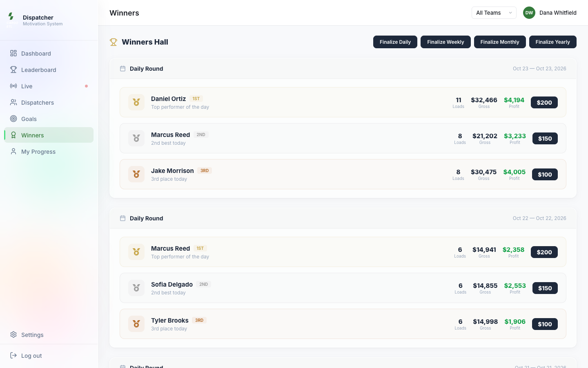Click the 3RD badge next to Tyler Brooks
This screenshot has height=368, width=588.
pyautogui.click(x=199, y=321)
